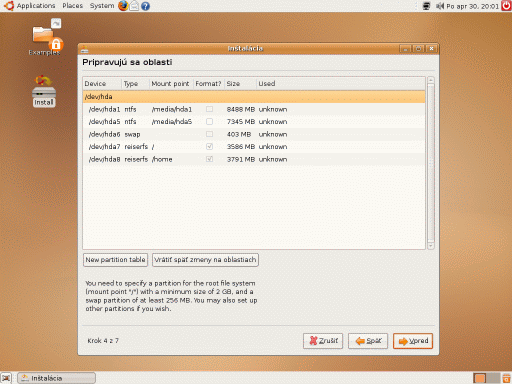512x384 pixels.
Task: Toggle Format checkbox for /dev/hda1
Action: 209,109
